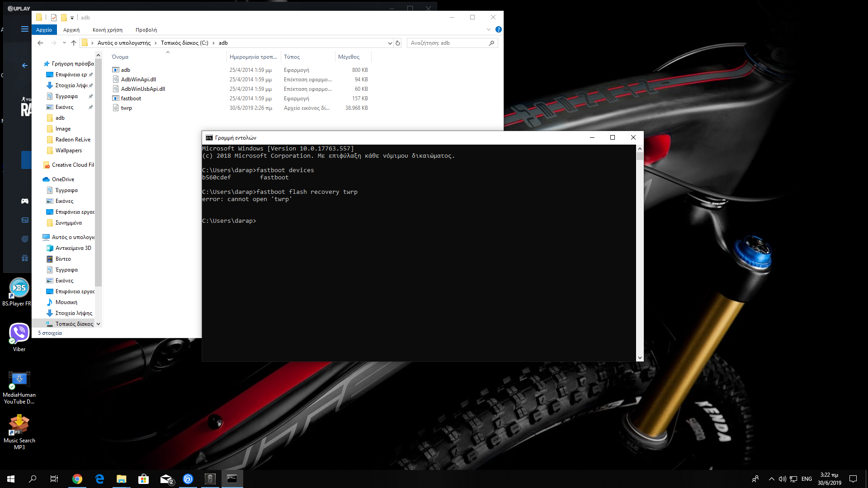Screen dimensions: 868x488
Task: Select the fastboot application file
Action: tap(131, 99)
